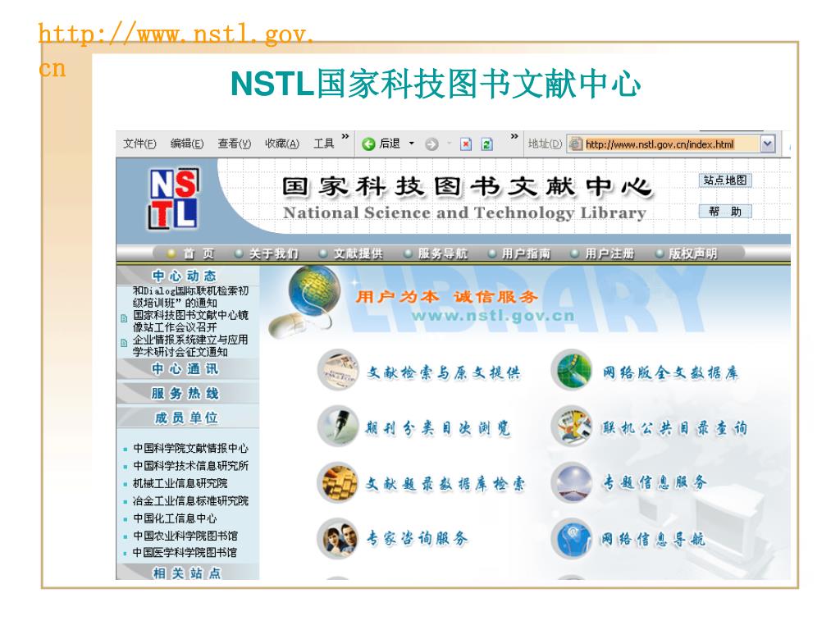This screenshot has height=630, width=840.
Task: Click the red Stop loading icon
Action: pyautogui.click(x=466, y=144)
